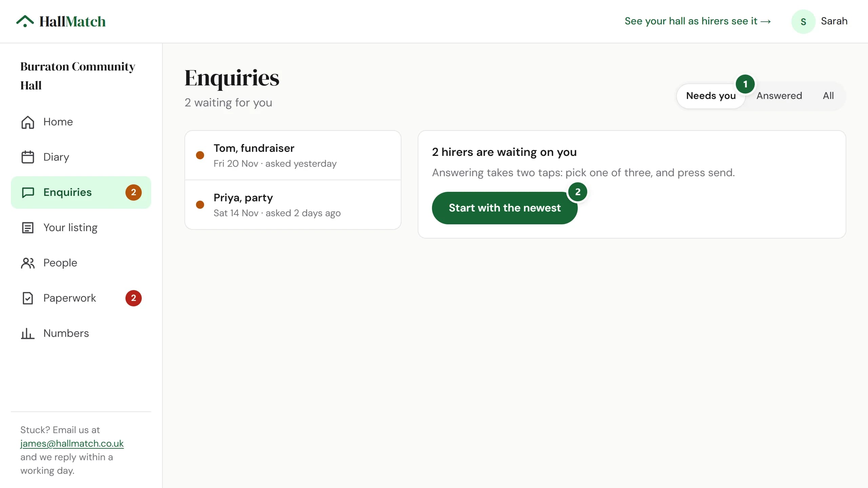Click orange dot beside Priya, party
The image size is (868, 488).
point(200,205)
